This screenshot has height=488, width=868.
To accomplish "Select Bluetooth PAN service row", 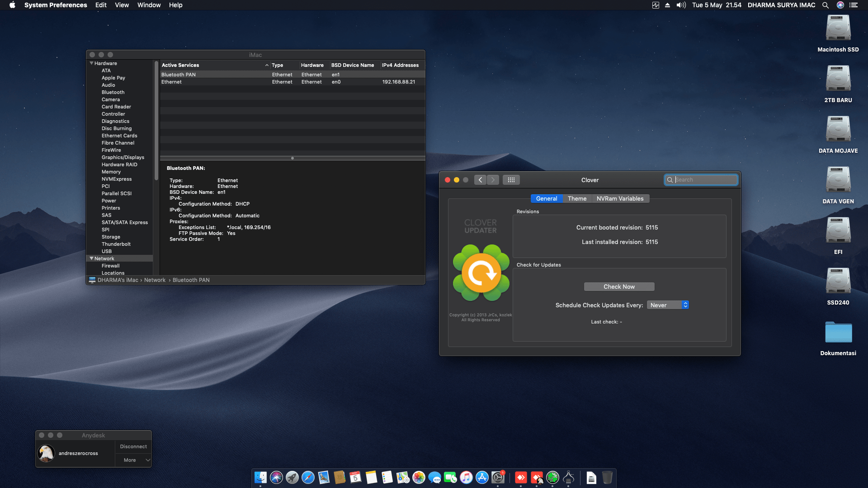I will tap(292, 75).
